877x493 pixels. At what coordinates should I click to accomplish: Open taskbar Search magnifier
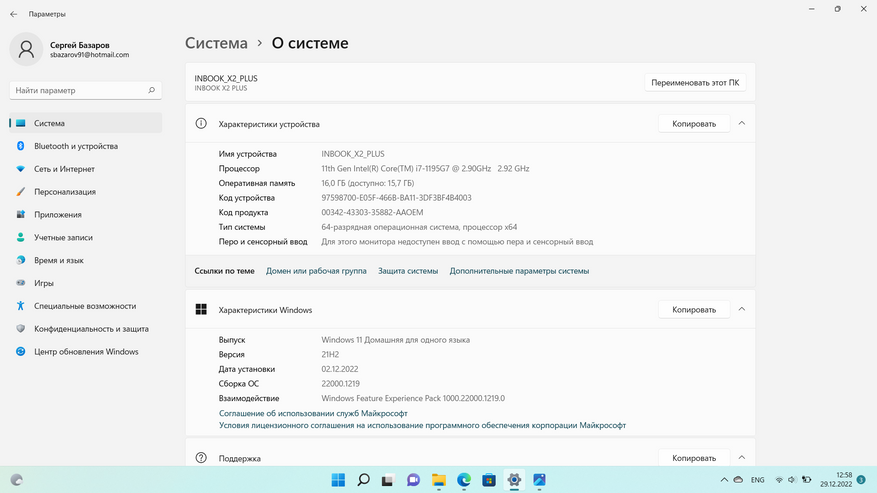[364, 480]
